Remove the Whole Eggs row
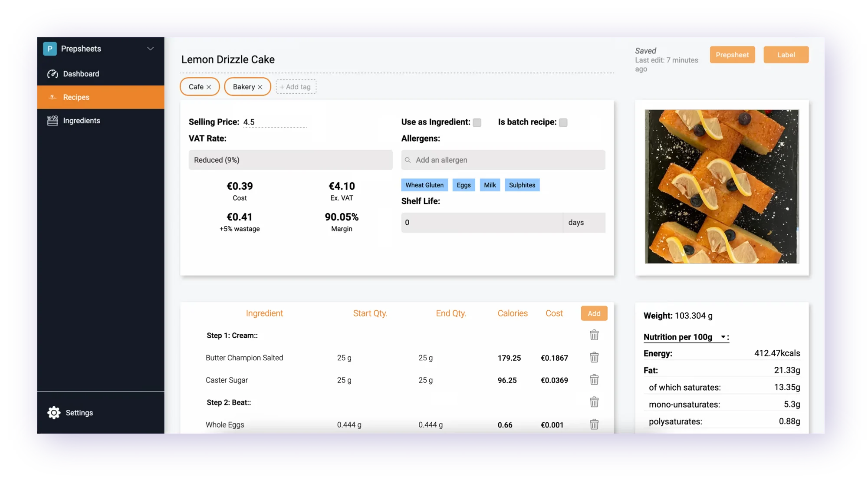This screenshot has height=477, width=868. coord(594,424)
